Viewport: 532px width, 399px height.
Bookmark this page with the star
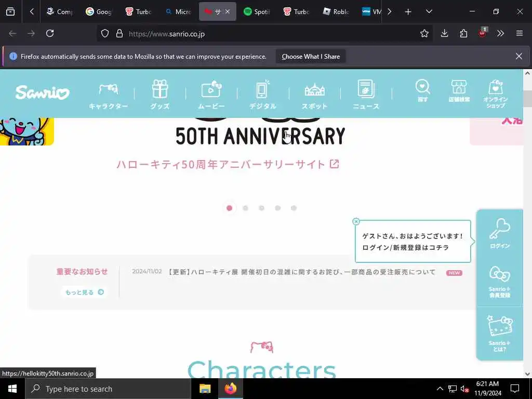click(424, 34)
